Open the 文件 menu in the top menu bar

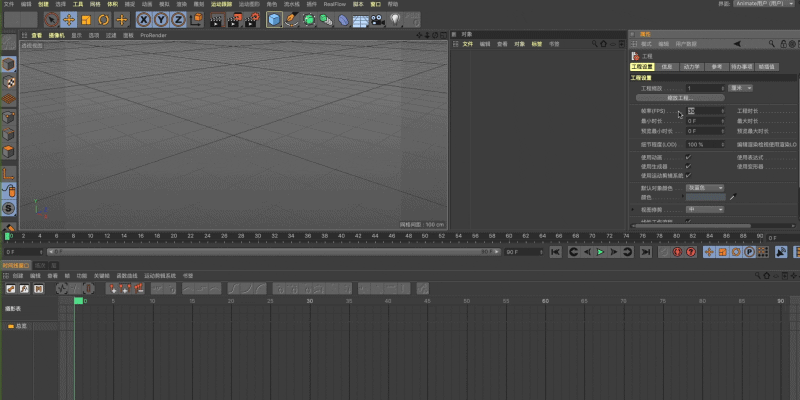(9, 4)
